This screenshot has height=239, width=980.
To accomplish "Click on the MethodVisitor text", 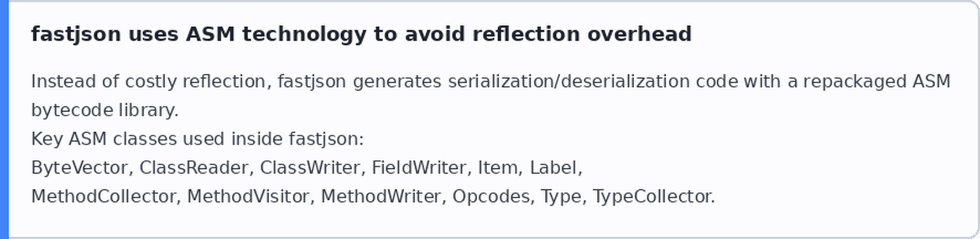I will (x=248, y=196).
